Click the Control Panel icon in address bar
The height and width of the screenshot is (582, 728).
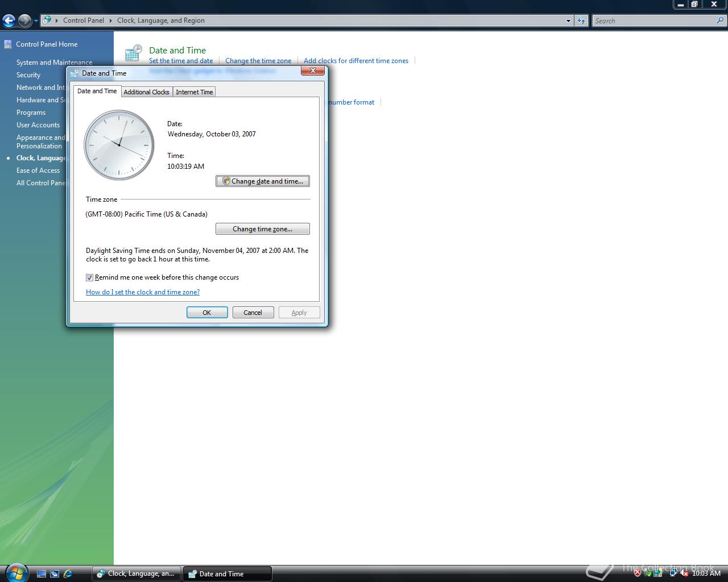pos(47,20)
